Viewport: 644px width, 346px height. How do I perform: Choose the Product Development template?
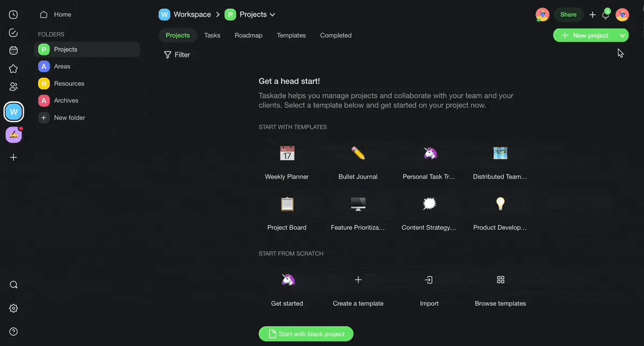500,214
